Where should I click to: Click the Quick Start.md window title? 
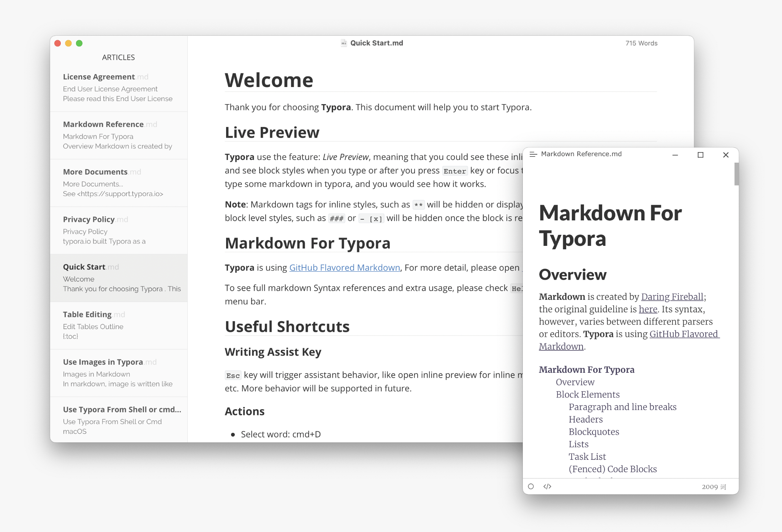tap(377, 43)
